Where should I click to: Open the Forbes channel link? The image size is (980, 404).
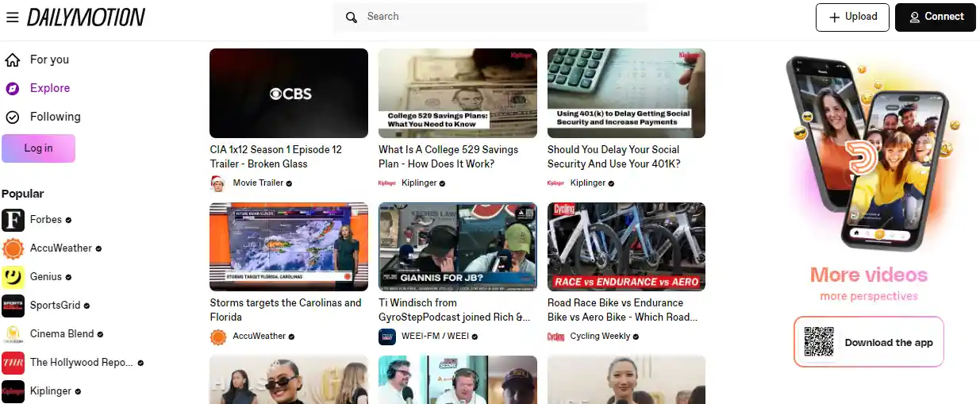click(46, 220)
